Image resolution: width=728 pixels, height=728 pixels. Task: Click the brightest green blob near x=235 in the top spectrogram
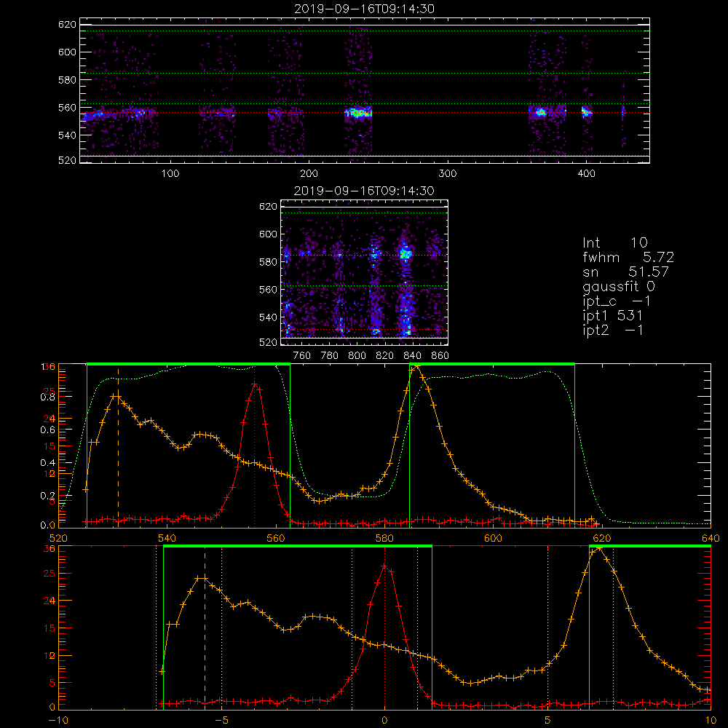click(x=358, y=112)
